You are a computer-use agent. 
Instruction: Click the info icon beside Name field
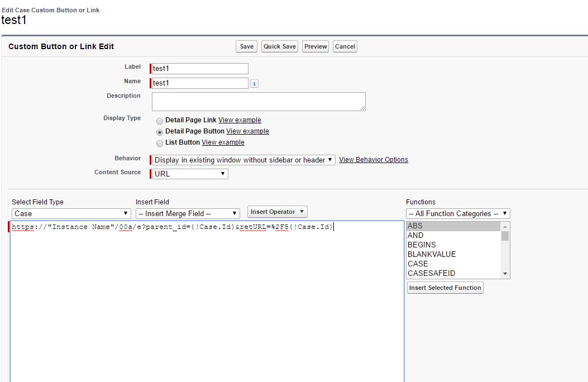[254, 84]
